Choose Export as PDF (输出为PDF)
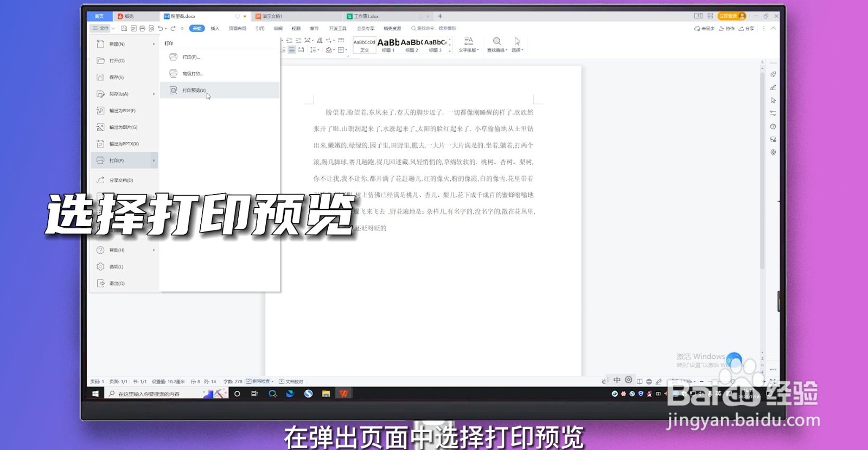868x450 pixels. (x=124, y=111)
